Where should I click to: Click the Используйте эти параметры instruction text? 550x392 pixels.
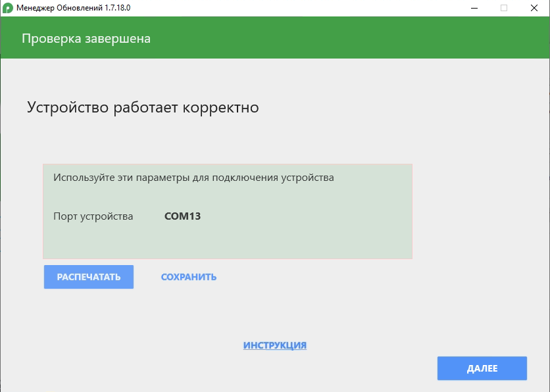[x=193, y=178]
